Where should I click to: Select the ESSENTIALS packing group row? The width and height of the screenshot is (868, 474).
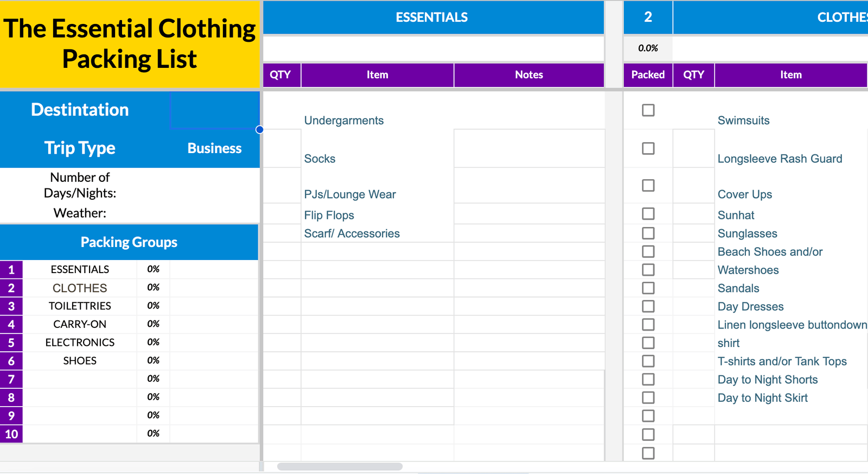(x=129, y=269)
